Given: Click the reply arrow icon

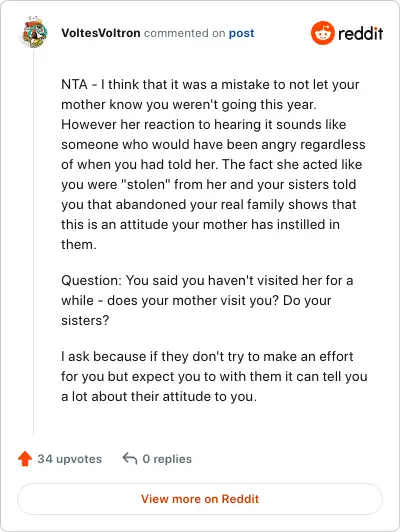Looking at the screenshot, I should coord(130,458).
